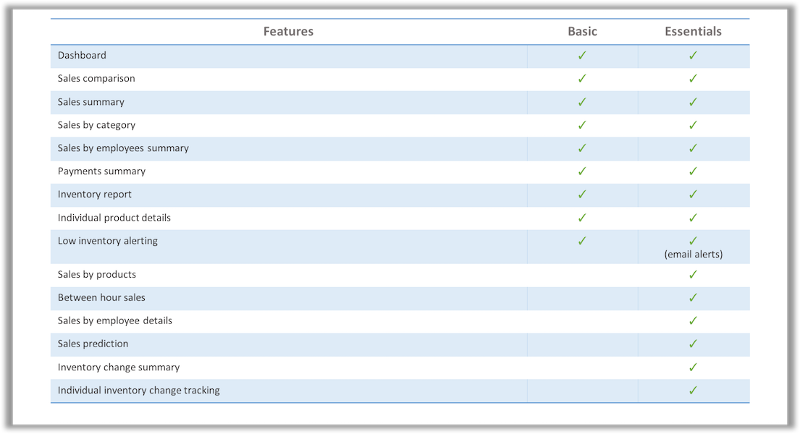Select the Features column header
This screenshot has height=434, width=800.
[288, 32]
